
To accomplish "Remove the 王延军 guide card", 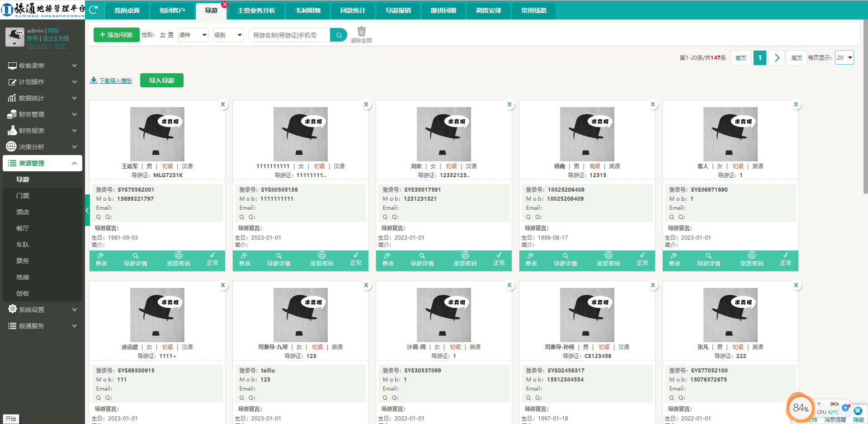I will click(x=223, y=104).
